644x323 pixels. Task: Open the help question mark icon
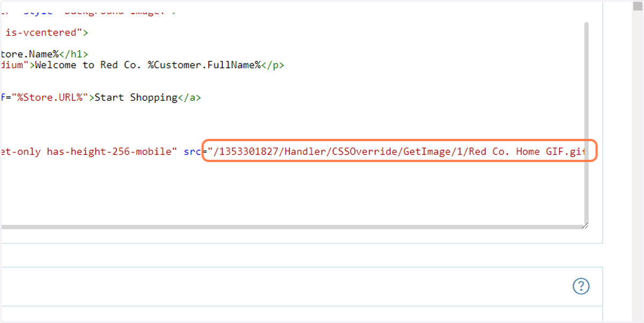point(581,286)
